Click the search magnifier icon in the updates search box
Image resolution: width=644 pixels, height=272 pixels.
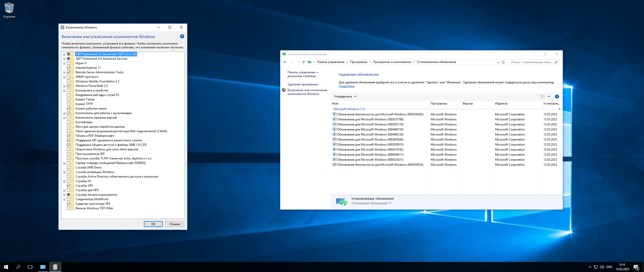(x=556, y=62)
